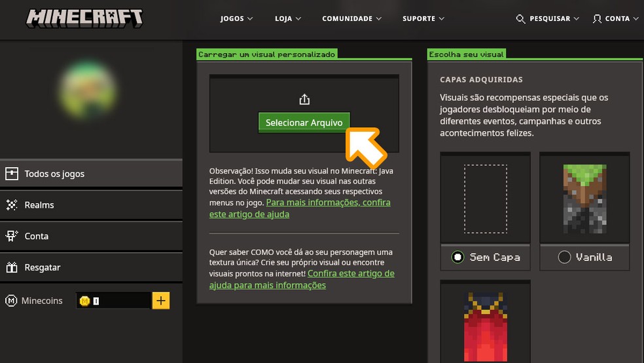Screen dimensions: 644x363
Task: Click the upload arrow icon above Selecionar Arquivo
Action: (304, 99)
